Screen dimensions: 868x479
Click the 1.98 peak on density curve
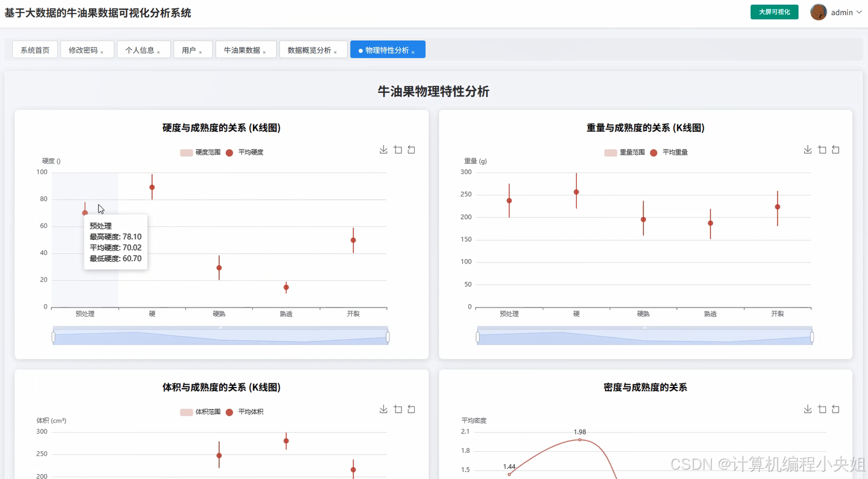tap(580, 440)
